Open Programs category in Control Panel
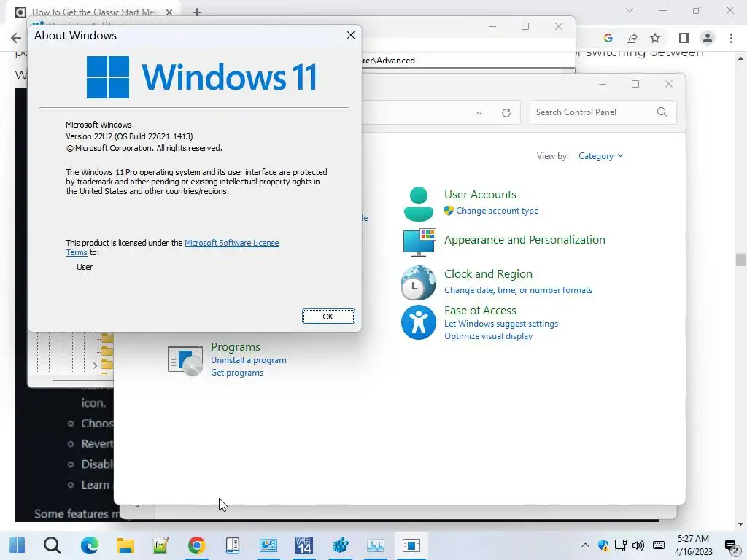Image resolution: width=747 pixels, height=560 pixels. click(236, 346)
